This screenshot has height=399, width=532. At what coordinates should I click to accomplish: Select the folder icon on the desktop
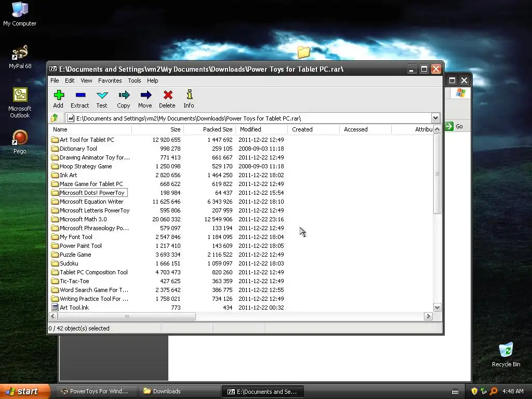[303, 52]
